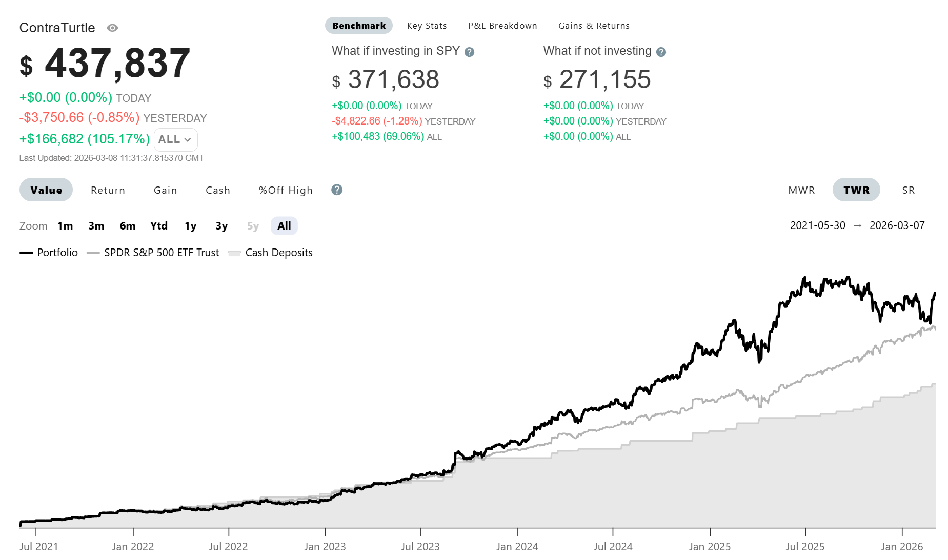
Task: Select MWR return method
Action: point(801,191)
